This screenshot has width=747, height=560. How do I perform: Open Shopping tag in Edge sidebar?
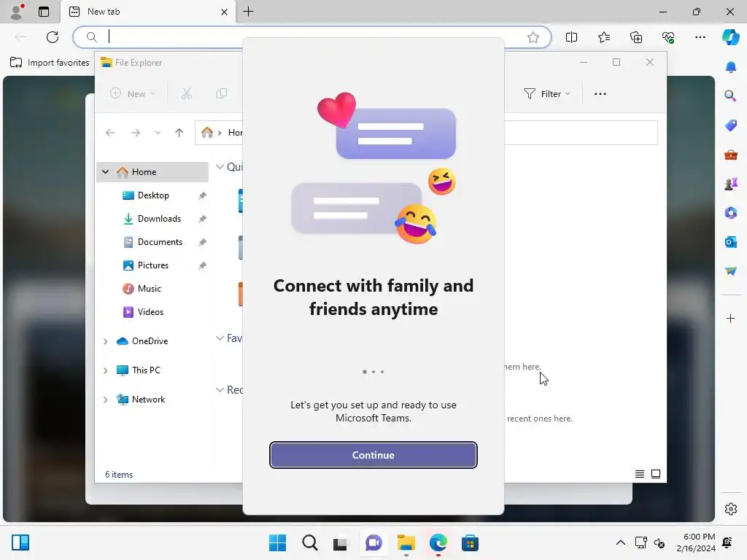click(730, 125)
